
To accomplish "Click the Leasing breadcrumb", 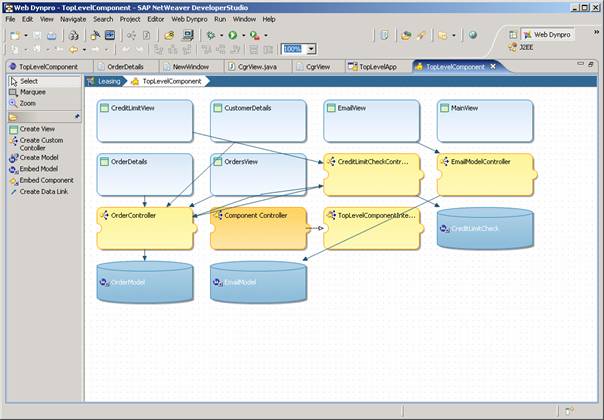I will click(109, 81).
